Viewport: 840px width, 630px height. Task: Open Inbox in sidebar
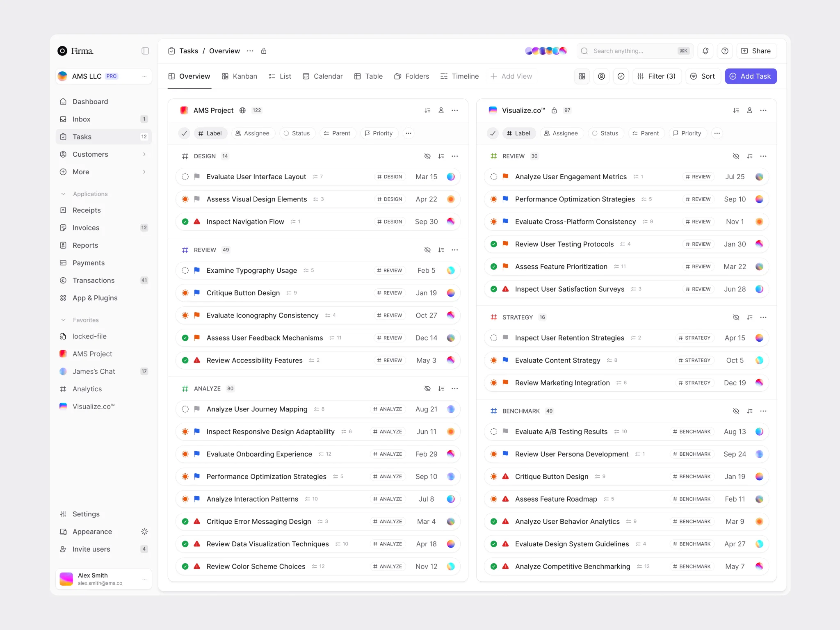pos(104,119)
